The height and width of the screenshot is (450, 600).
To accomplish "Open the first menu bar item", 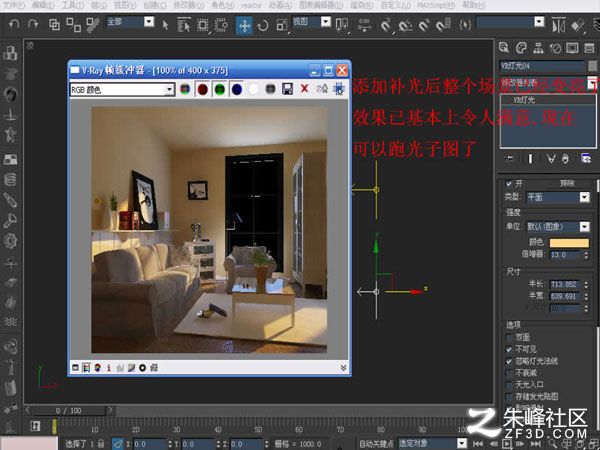I will pos(14,5).
